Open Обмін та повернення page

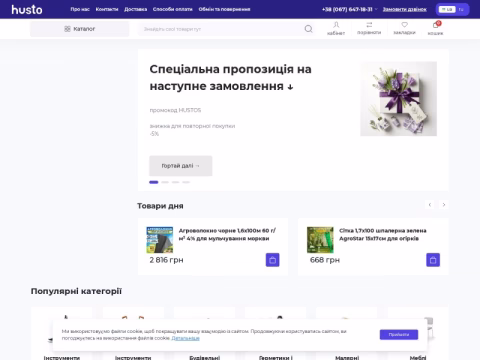pos(224,9)
